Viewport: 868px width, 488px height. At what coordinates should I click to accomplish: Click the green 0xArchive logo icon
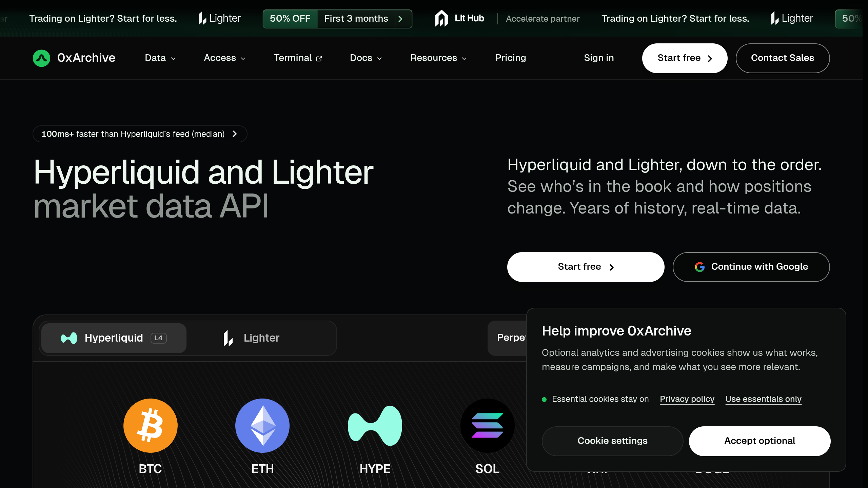[x=41, y=58]
